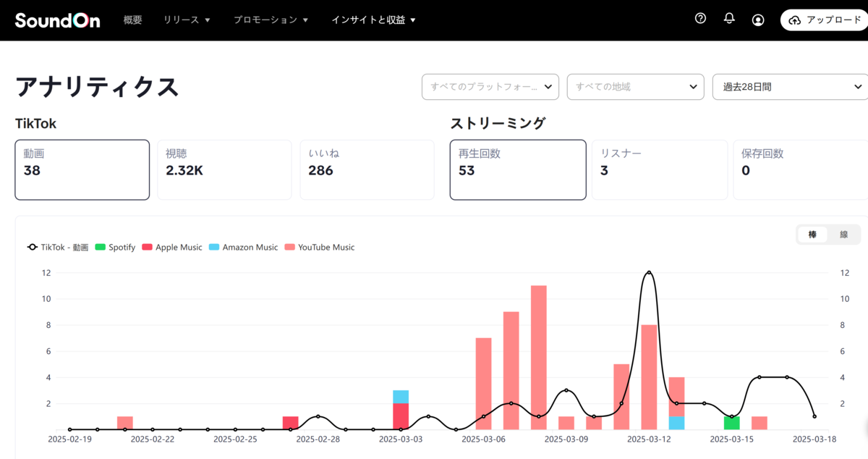Open the すべての地域 dropdown
This screenshot has height=459, width=868.
click(636, 87)
